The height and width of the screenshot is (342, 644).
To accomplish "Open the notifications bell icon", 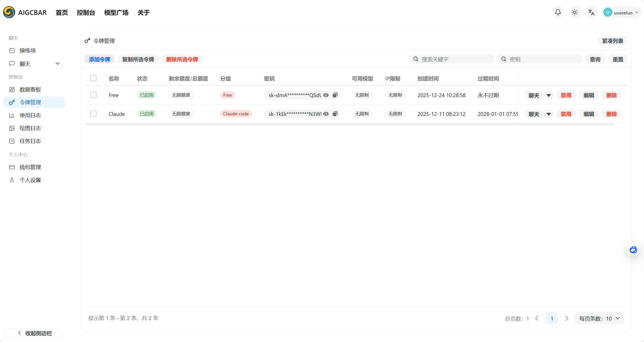I will click(x=558, y=12).
